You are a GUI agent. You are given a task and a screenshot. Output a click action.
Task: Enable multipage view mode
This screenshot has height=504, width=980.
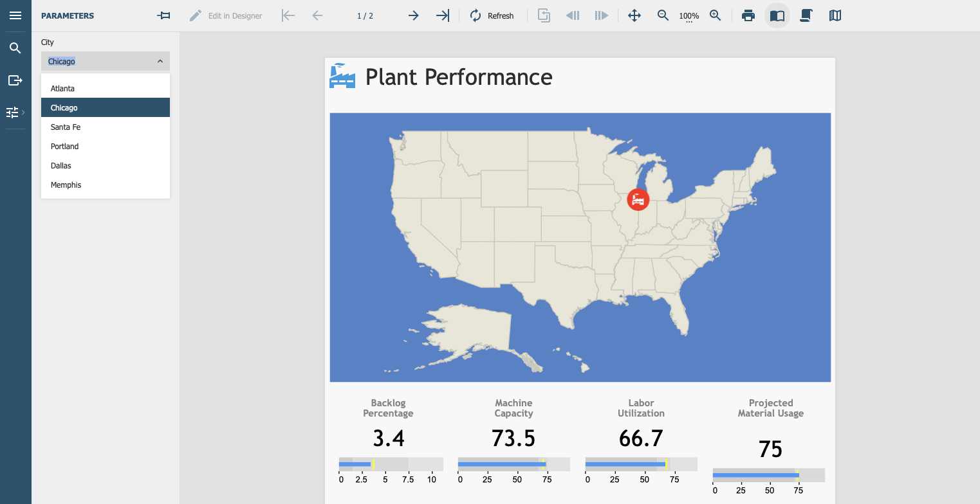(x=835, y=15)
